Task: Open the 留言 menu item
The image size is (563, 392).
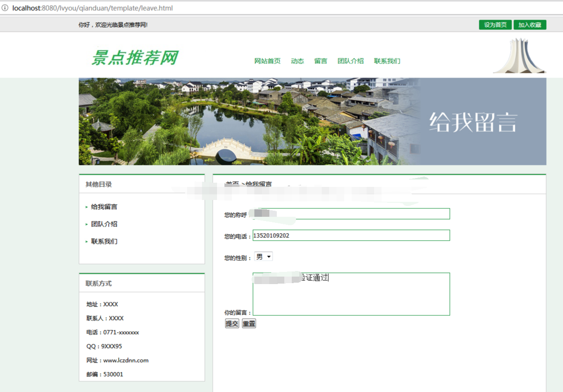Action: [321, 61]
